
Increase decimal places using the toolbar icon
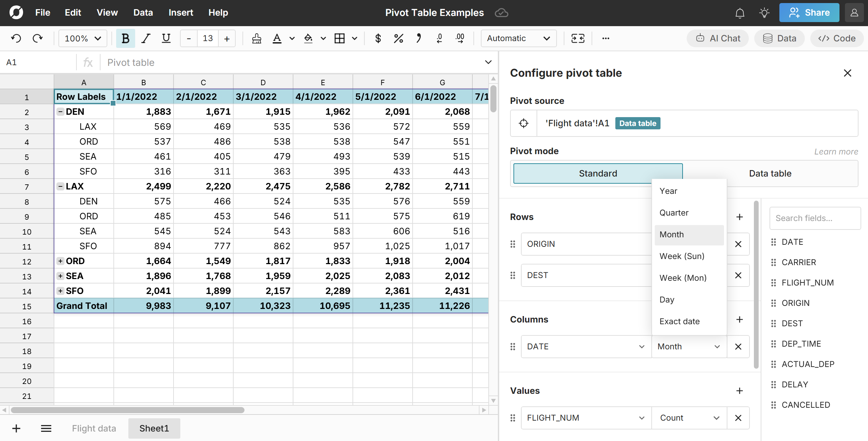coord(459,38)
